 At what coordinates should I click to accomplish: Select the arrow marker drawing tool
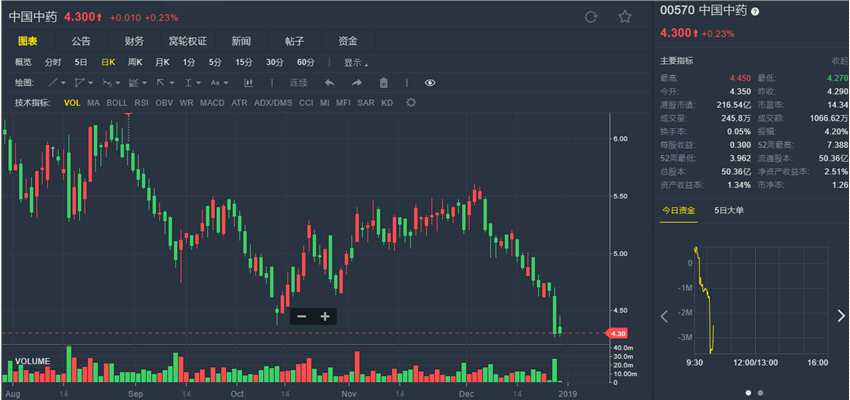160,83
